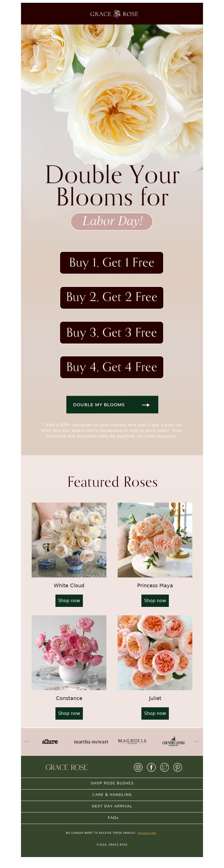Open the Twitter icon in footer
This screenshot has height=868, width=224.
(164, 767)
